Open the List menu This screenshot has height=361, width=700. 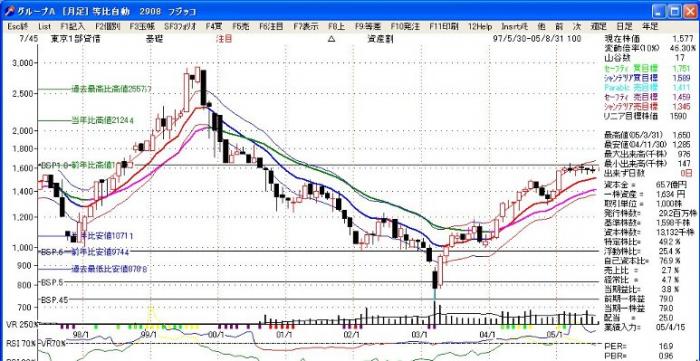(45, 26)
